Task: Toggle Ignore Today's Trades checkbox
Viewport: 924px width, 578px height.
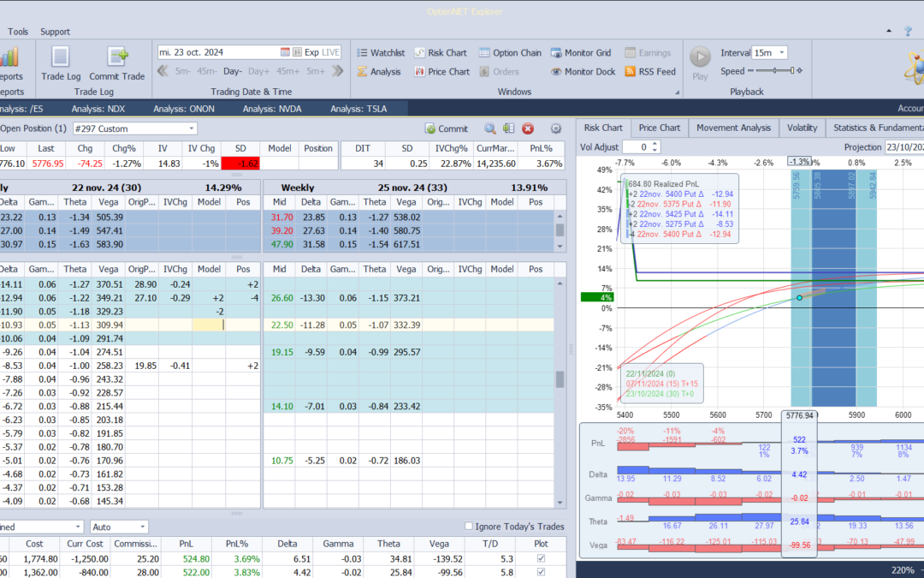Action: click(x=469, y=526)
